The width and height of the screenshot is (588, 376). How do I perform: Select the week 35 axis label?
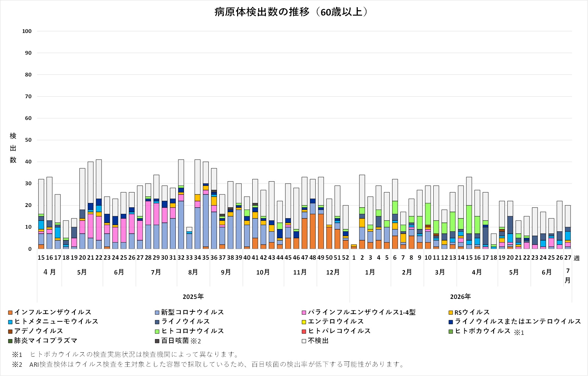(206, 258)
